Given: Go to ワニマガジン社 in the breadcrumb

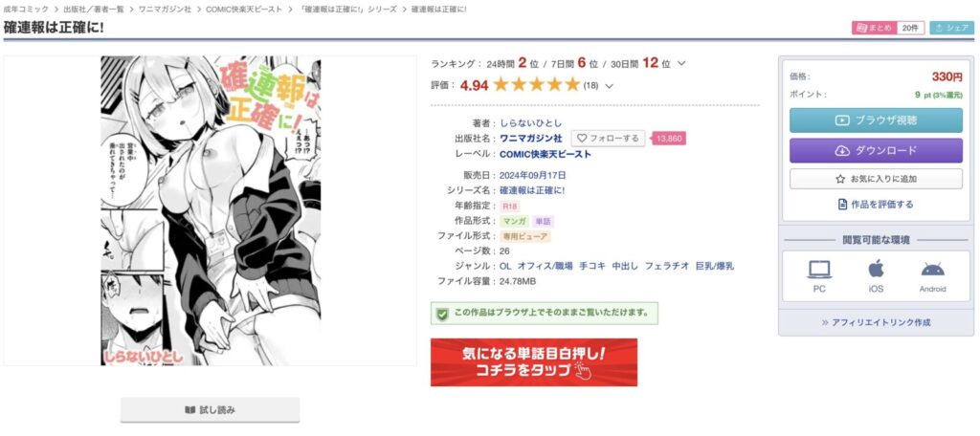Looking at the screenshot, I should [165, 10].
